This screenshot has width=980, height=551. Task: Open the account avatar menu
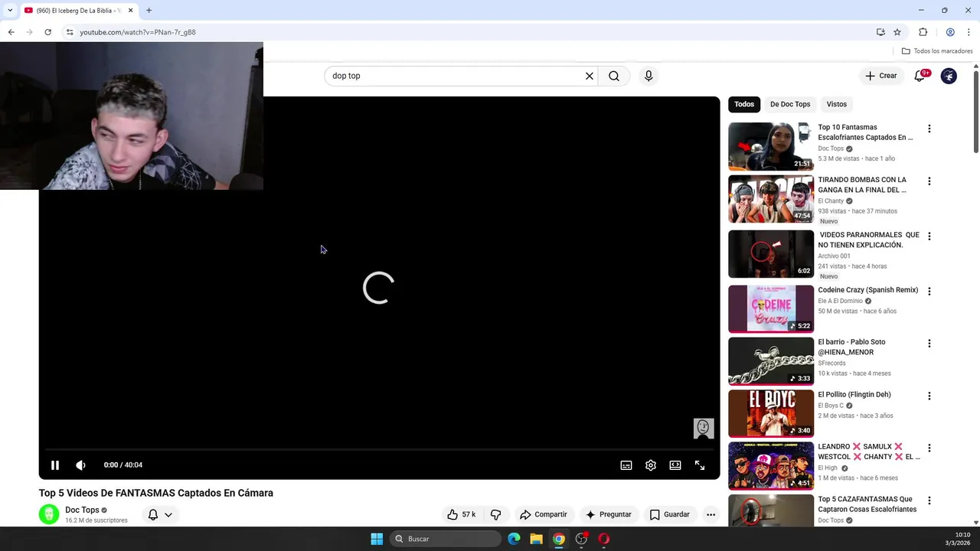coord(949,76)
